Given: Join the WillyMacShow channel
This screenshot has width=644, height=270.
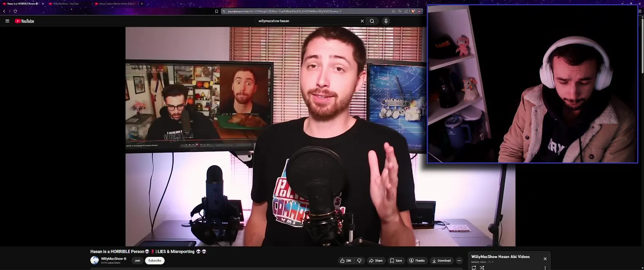Looking at the screenshot, I should click(x=137, y=261).
